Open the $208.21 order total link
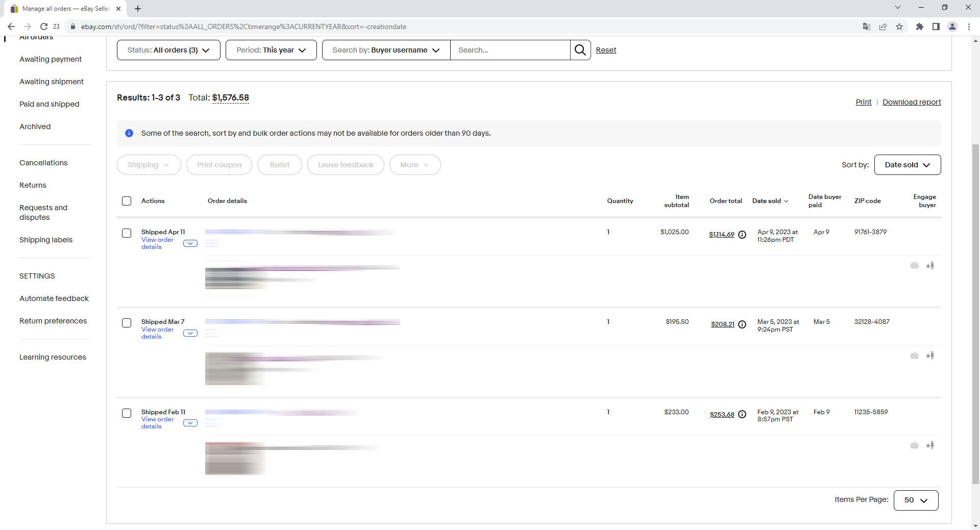The image size is (980, 530). [723, 324]
